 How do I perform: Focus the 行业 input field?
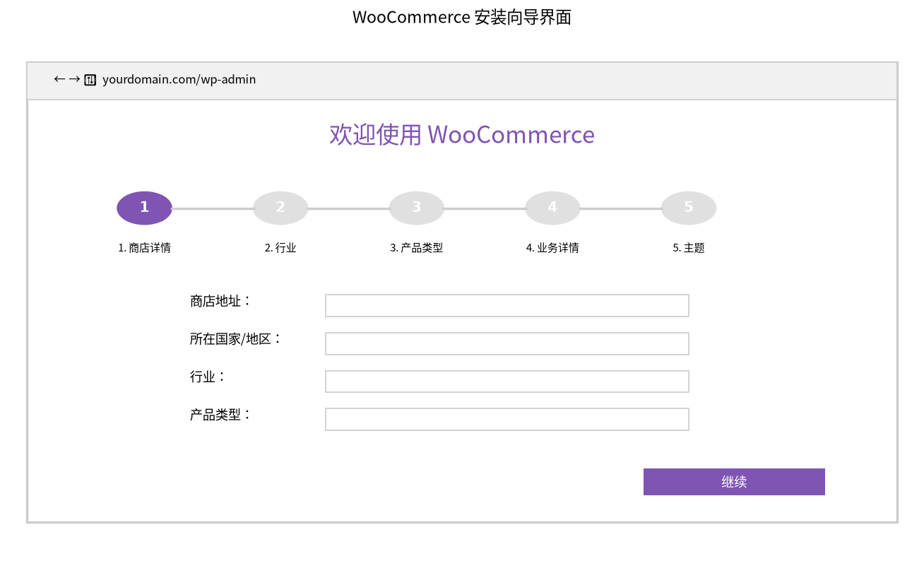507,382
